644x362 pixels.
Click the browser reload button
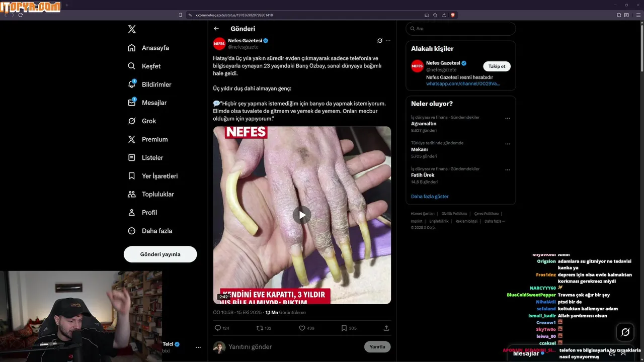pos(21,15)
